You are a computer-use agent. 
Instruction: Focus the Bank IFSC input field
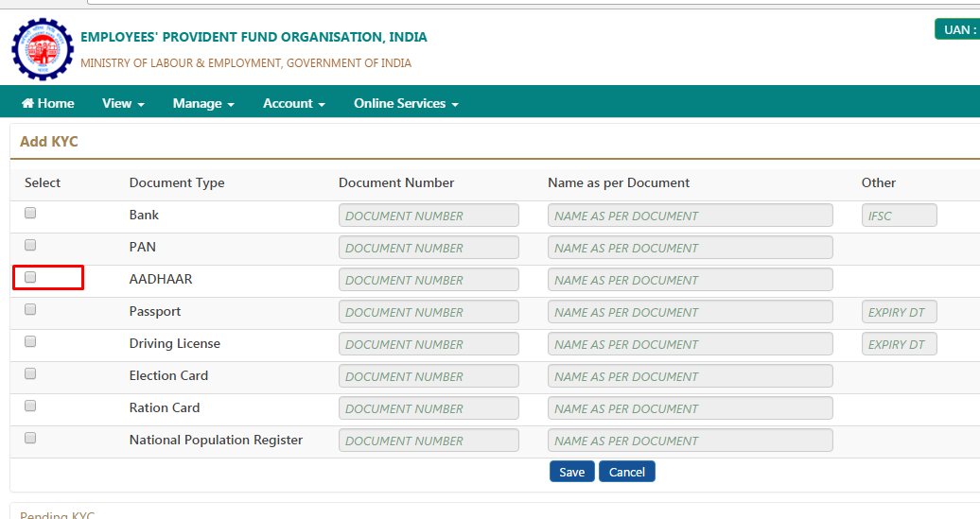[899, 216]
